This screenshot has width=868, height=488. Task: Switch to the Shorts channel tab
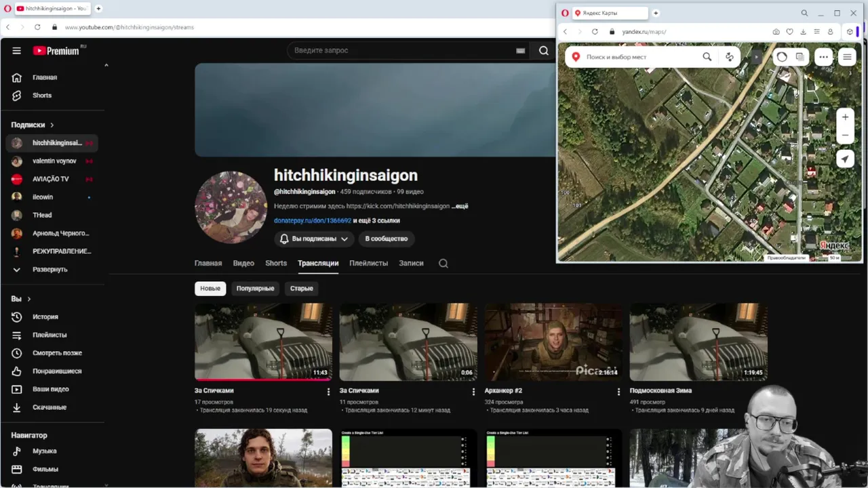[276, 263]
